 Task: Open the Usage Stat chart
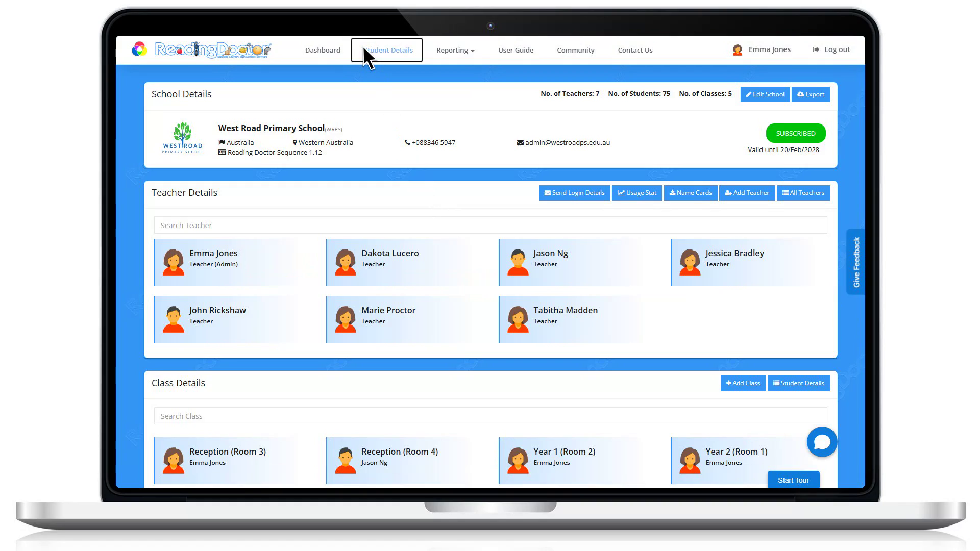coord(637,193)
